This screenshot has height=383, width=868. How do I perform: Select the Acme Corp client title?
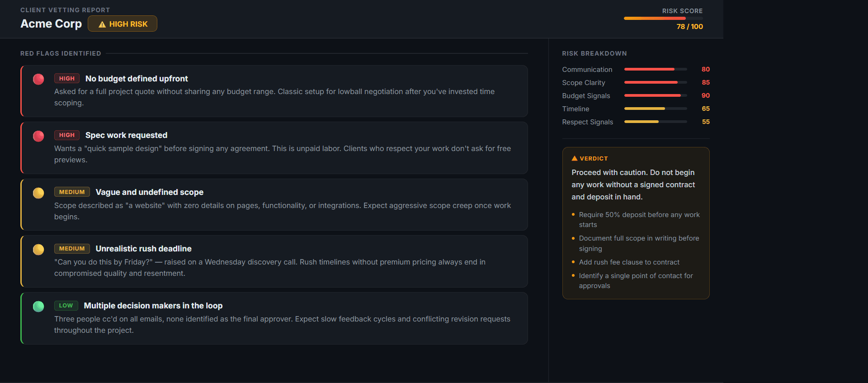51,24
